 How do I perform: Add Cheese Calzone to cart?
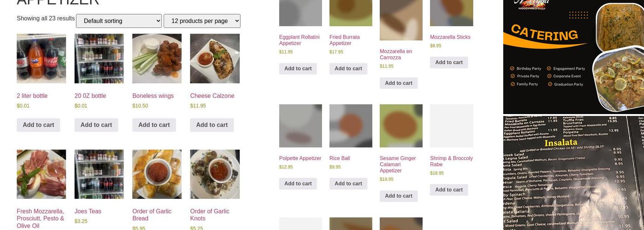(x=212, y=125)
